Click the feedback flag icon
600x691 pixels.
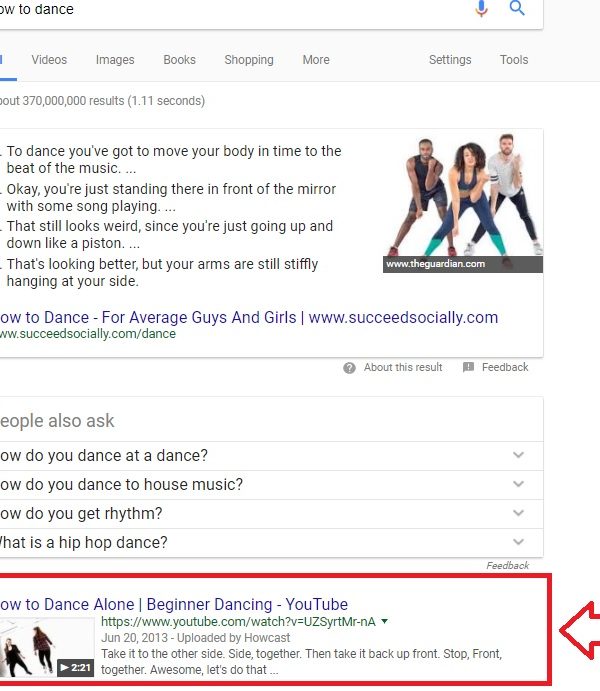point(468,367)
